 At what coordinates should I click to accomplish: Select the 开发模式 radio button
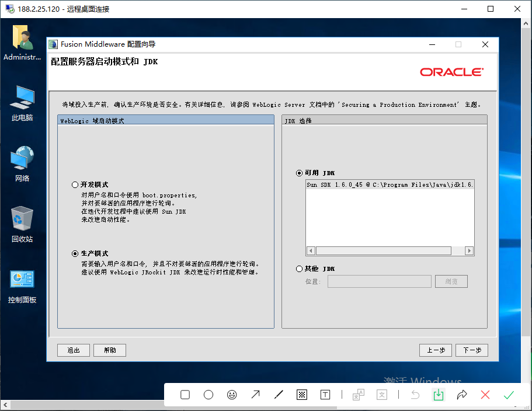[75, 185]
